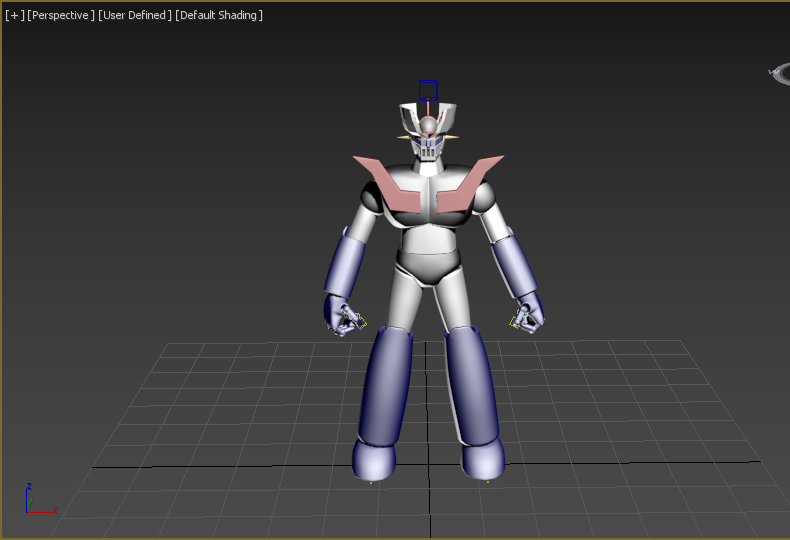Select the yellow helper near the robot's left-side hand
Screen dimensions: 790x540
(x=360, y=321)
